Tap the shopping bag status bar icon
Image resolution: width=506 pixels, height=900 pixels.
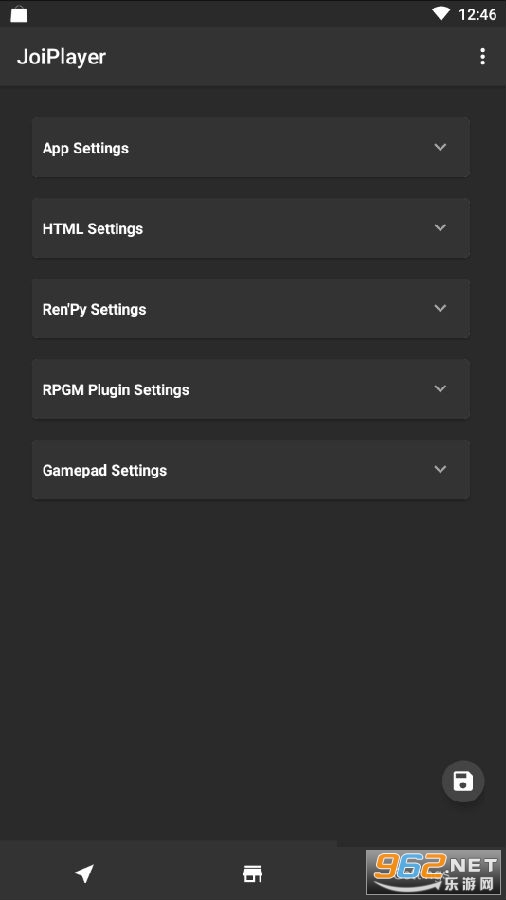coord(19,14)
